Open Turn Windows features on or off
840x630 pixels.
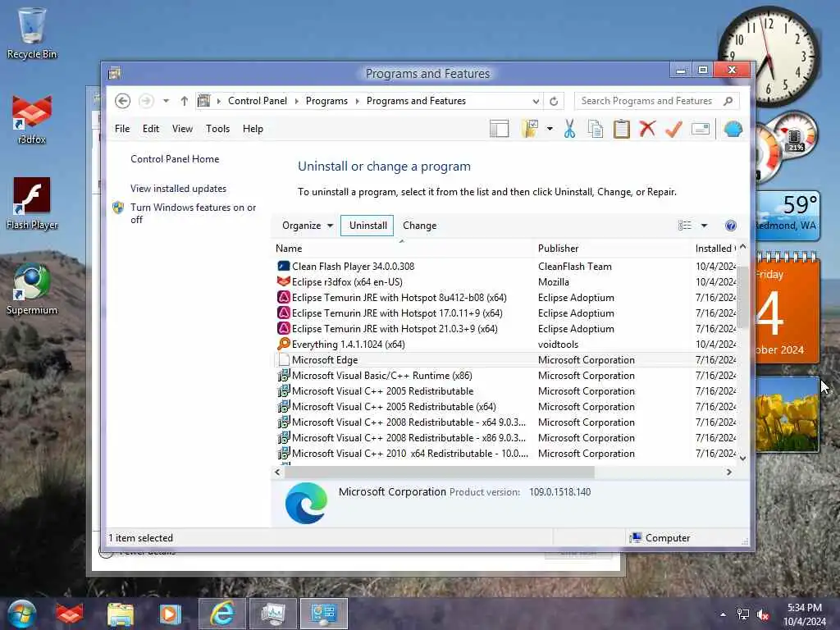tap(193, 213)
